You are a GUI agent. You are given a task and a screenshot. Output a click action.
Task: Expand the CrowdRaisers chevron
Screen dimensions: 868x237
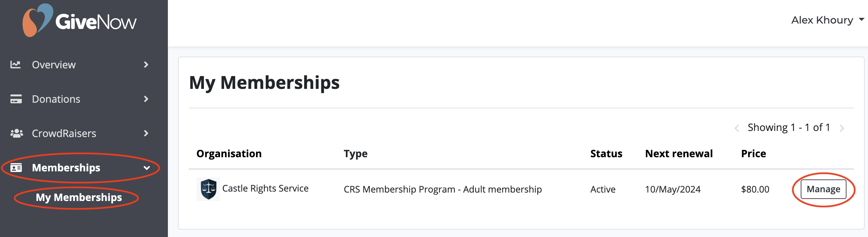click(146, 133)
